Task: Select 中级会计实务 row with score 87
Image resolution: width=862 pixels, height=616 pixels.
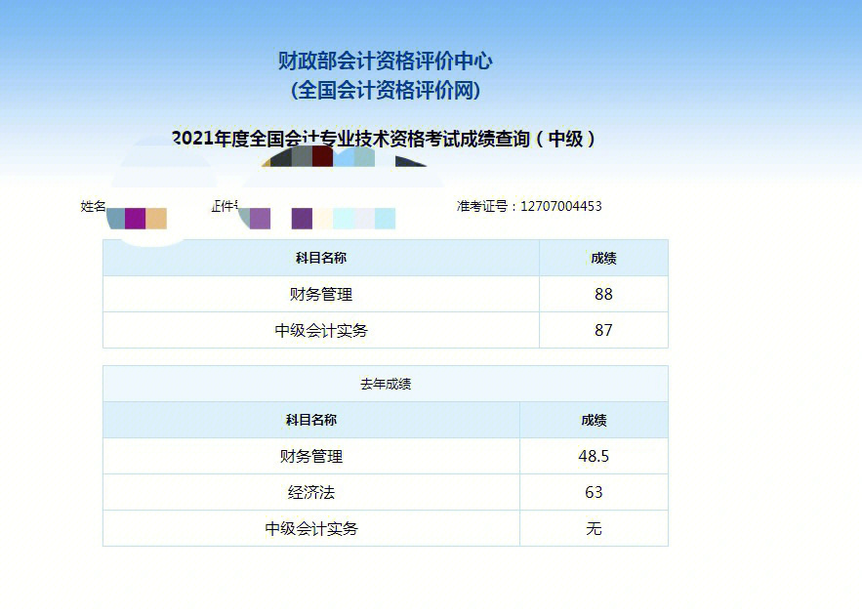Action: click(x=386, y=330)
